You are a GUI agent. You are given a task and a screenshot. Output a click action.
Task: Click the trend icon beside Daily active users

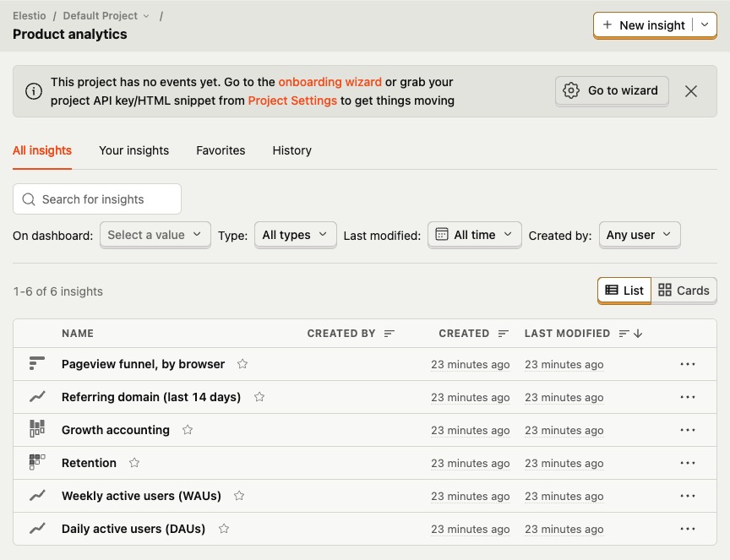tap(35, 528)
